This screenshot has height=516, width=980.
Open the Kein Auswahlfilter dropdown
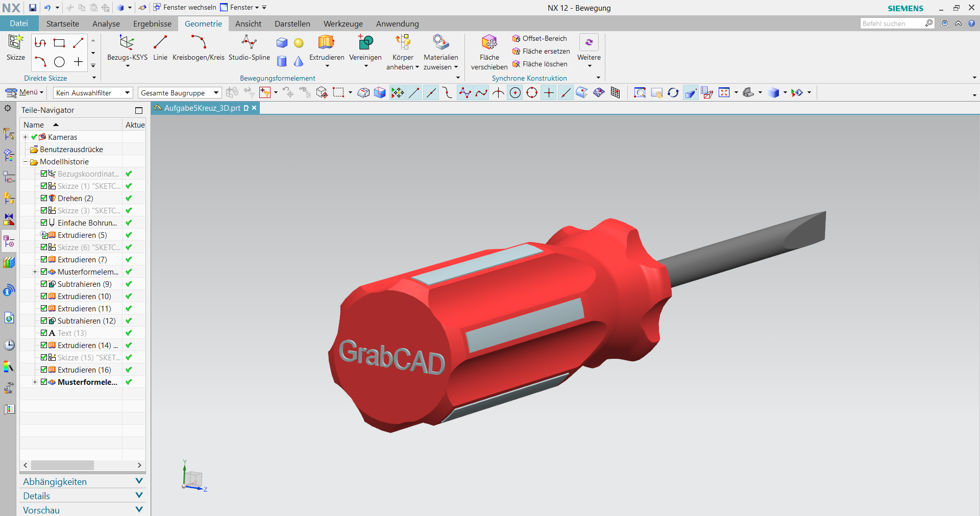(93, 92)
